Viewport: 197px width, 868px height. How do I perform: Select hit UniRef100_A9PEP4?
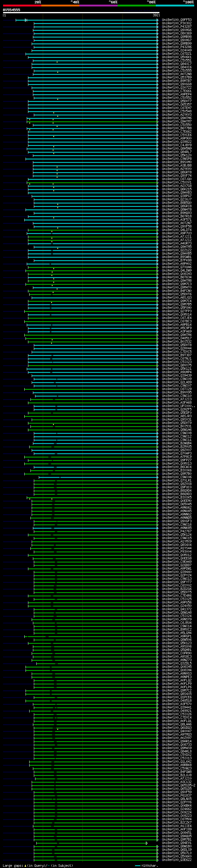[177, 94]
